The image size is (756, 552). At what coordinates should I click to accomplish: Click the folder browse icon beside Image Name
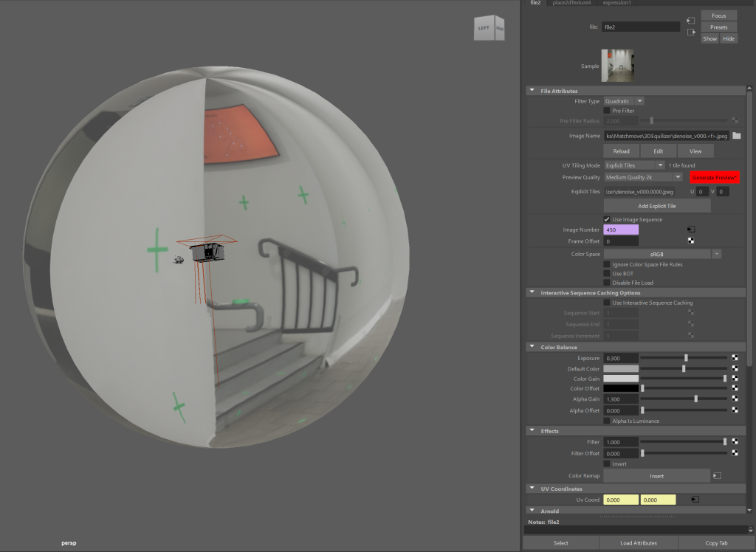(736, 136)
